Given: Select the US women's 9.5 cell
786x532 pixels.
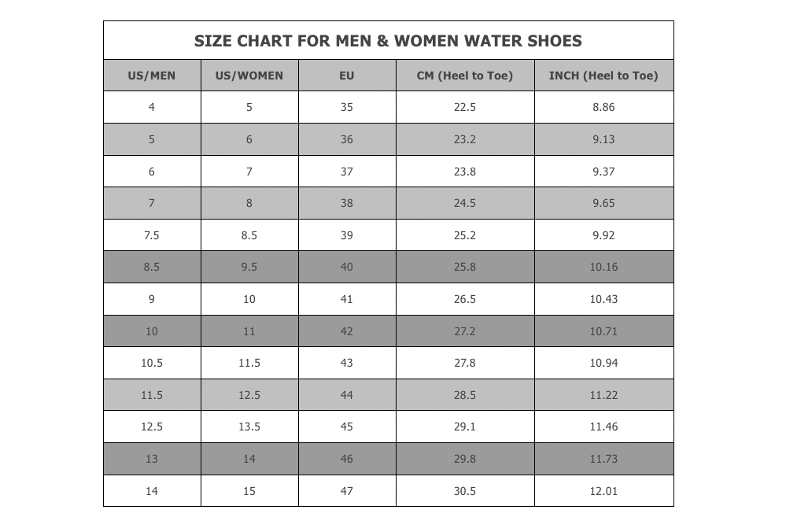Looking at the screenshot, I should [x=249, y=267].
